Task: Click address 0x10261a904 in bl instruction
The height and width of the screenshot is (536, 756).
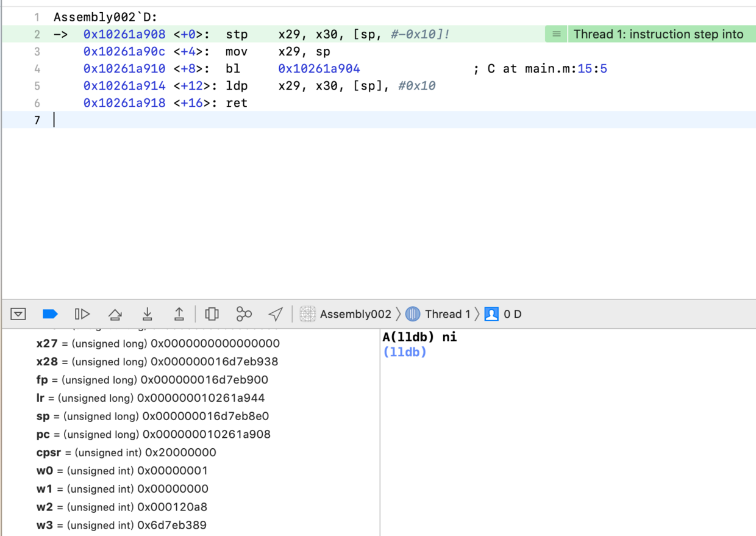Action: (319, 69)
